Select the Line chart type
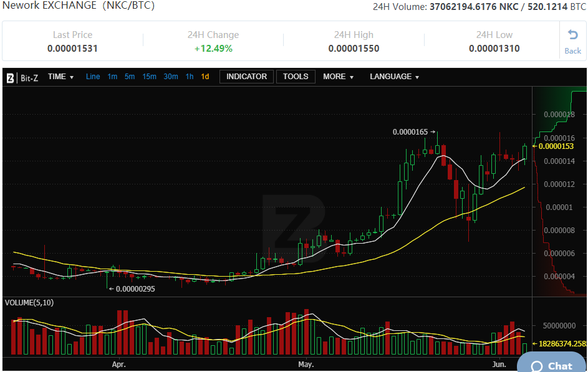 [93, 77]
